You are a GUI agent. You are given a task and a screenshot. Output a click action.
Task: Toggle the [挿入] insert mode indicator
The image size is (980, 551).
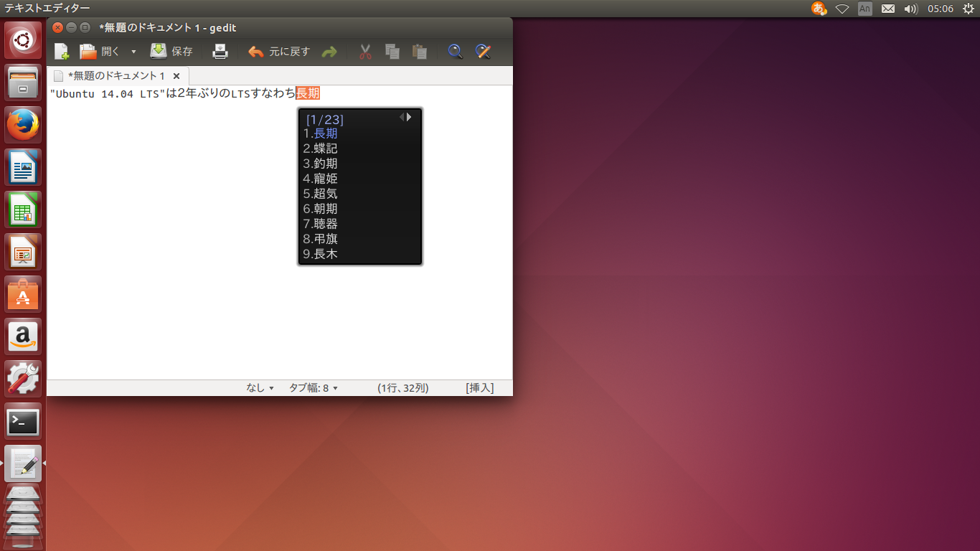pyautogui.click(x=479, y=388)
